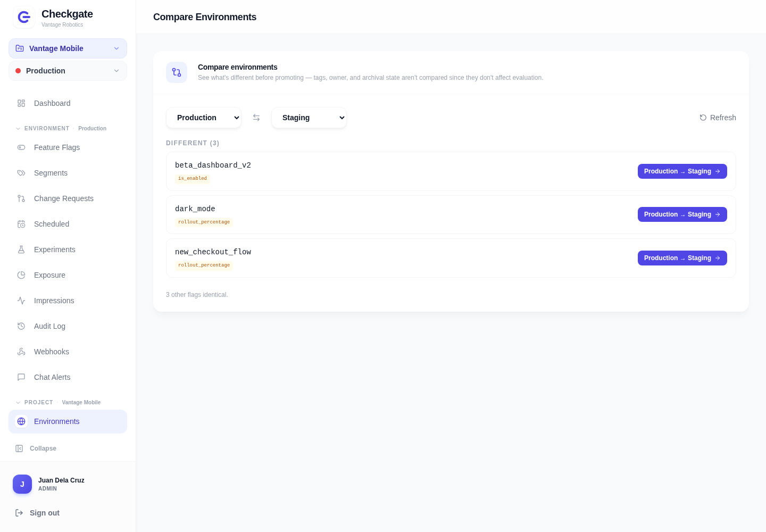This screenshot has width=766, height=532.
Task: Click the dark_mode flag name
Action: coord(195,209)
